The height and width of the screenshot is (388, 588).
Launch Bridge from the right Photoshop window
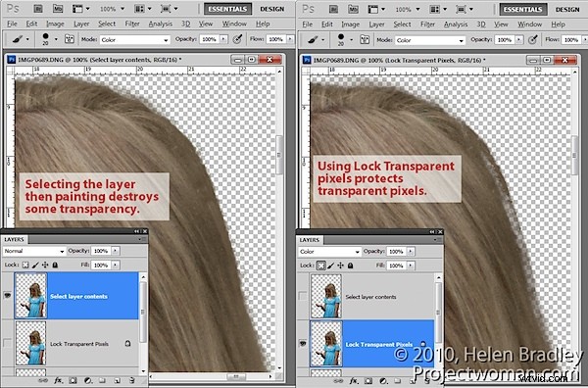click(333, 9)
